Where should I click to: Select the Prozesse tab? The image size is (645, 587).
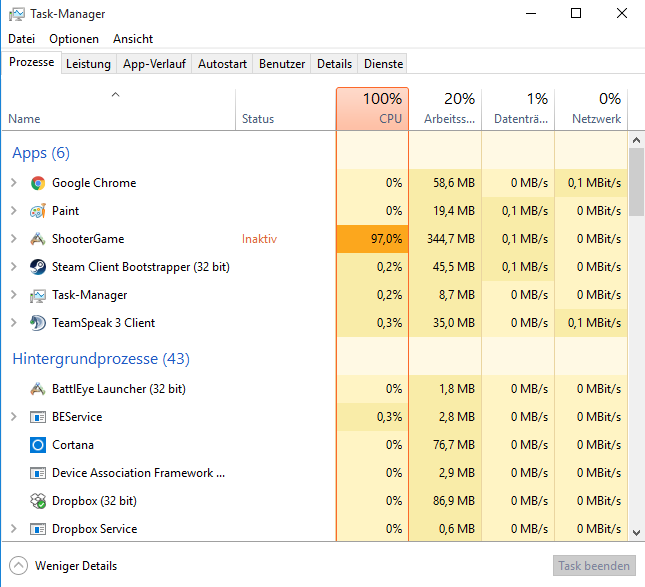(x=32, y=63)
